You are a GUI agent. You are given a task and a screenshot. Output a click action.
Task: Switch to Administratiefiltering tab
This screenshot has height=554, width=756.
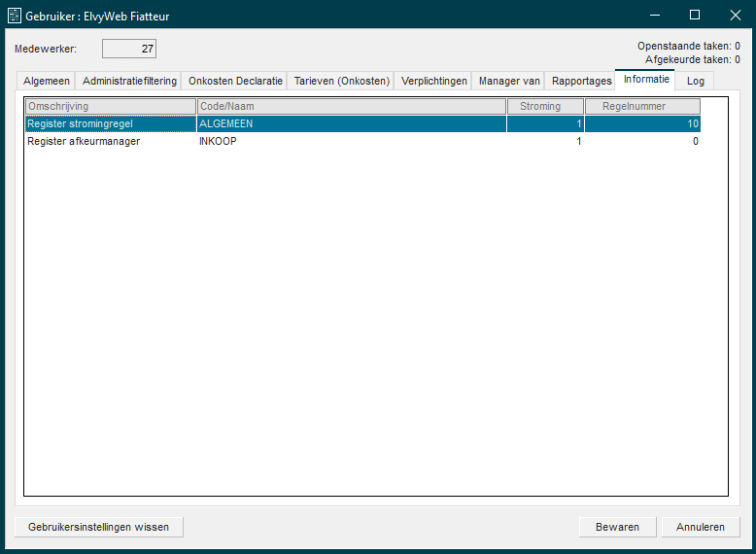tap(129, 81)
